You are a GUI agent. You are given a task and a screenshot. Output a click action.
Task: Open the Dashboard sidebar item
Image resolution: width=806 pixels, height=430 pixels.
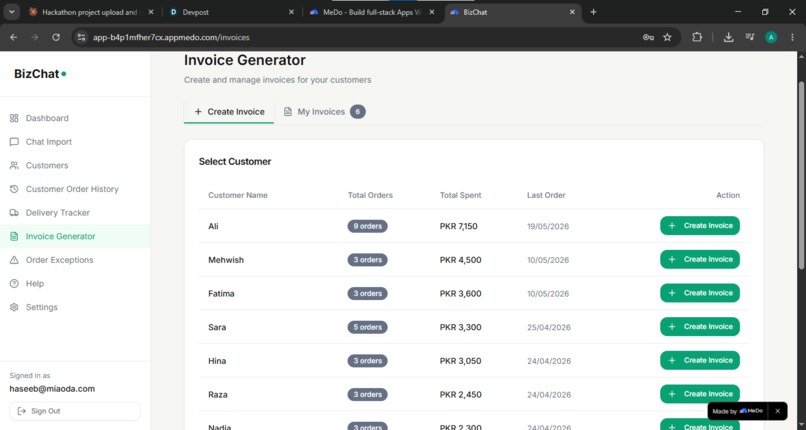point(75,118)
